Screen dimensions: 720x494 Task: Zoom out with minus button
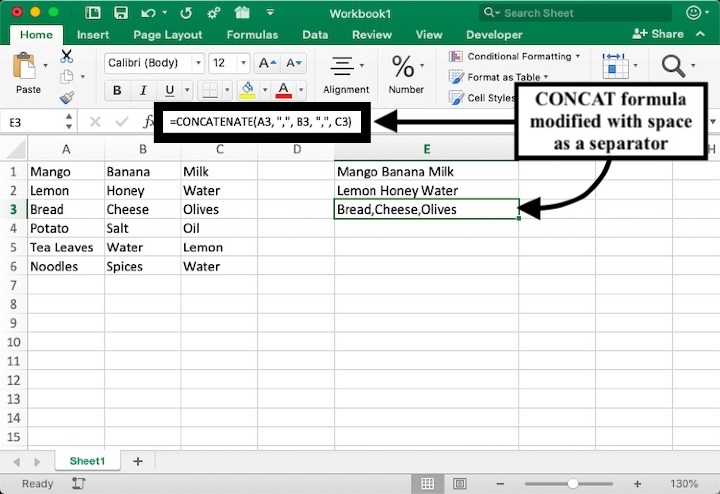pos(501,483)
